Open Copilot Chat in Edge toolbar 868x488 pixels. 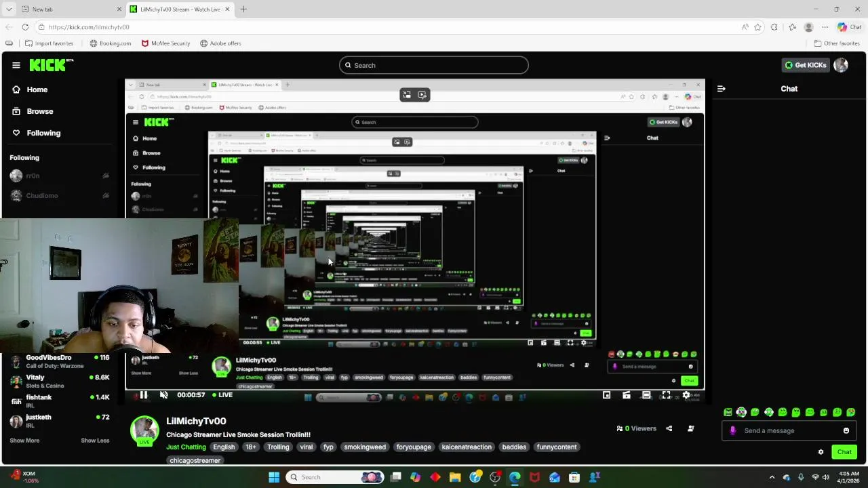(849, 27)
